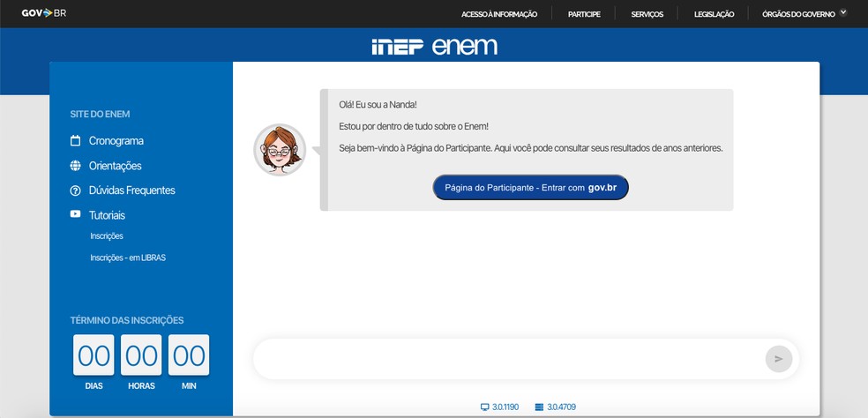
Task: Expand the Órgãos do Governo dropdown arrow
Action: pyautogui.click(x=843, y=12)
